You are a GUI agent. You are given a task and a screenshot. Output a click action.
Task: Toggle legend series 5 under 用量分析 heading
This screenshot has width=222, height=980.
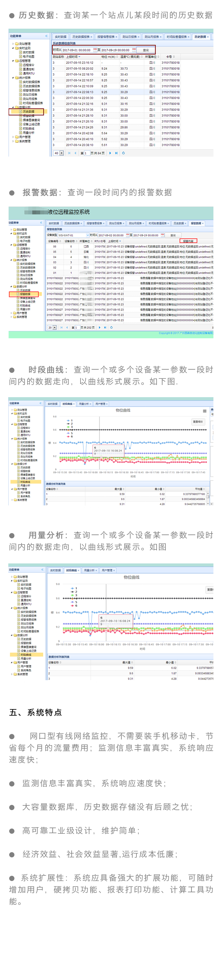pyautogui.click(x=74, y=602)
